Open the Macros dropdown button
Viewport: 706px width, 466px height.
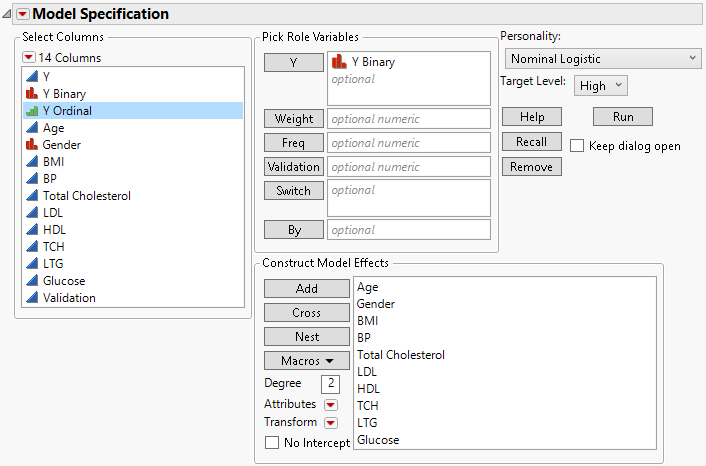(x=307, y=360)
